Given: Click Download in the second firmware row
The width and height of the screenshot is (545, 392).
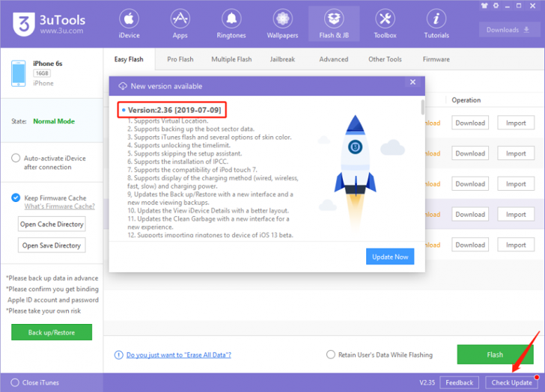Looking at the screenshot, I should pos(470,153).
